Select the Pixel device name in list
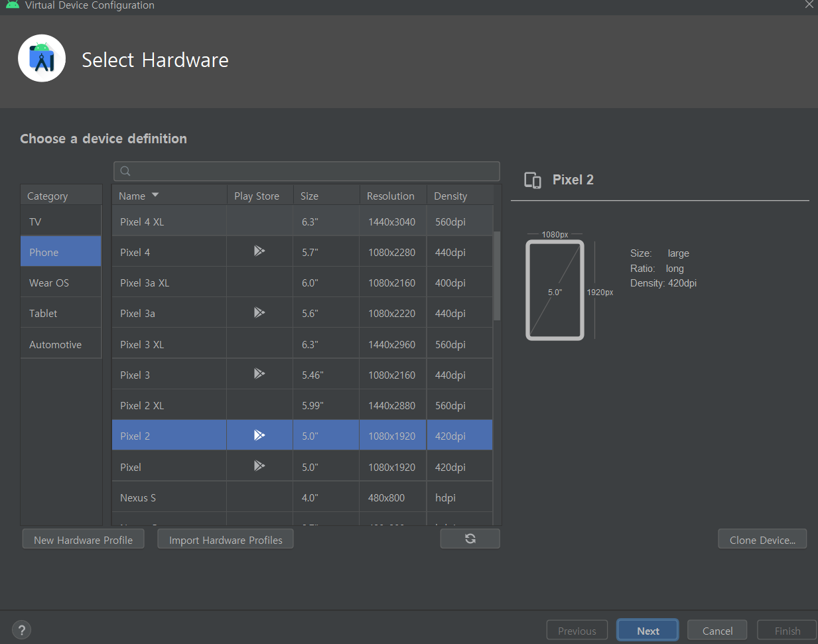This screenshot has height=644, width=818. click(131, 467)
